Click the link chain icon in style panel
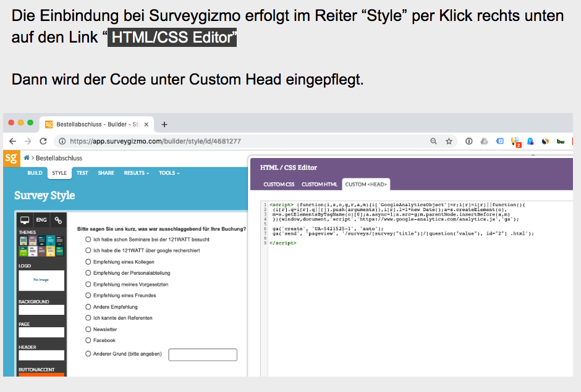This screenshot has height=392, width=581. pyautogui.click(x=57, y=220)
